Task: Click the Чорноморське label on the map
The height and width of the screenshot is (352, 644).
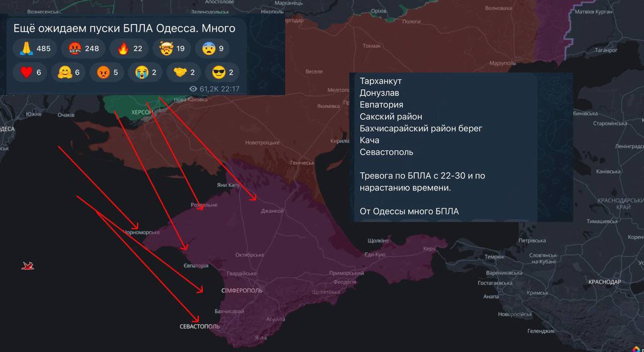Action: point(142,232)
